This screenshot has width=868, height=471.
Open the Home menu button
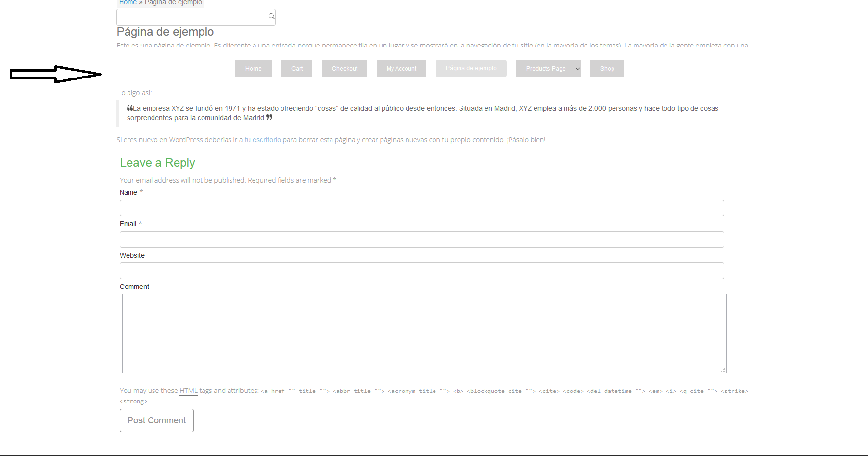click(x=253, y=69)
